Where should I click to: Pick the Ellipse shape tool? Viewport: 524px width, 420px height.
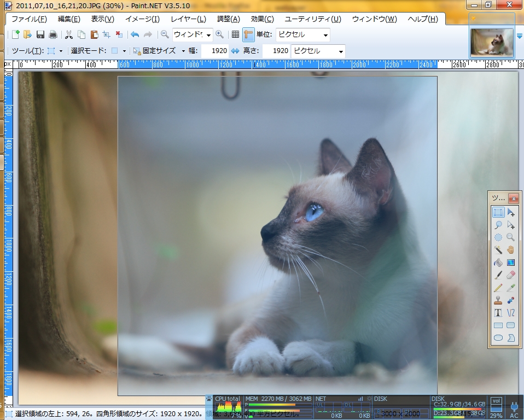(x=498, y=338)
